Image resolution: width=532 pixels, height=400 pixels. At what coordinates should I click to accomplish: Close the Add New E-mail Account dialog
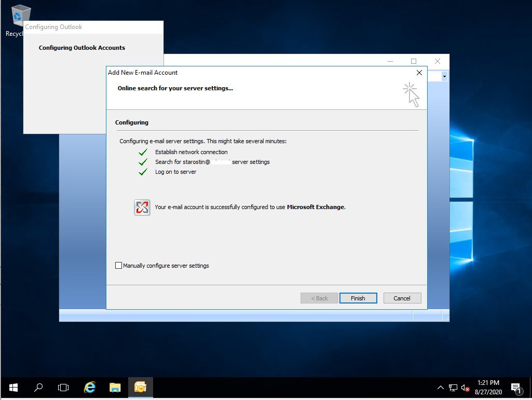point(419,73)
